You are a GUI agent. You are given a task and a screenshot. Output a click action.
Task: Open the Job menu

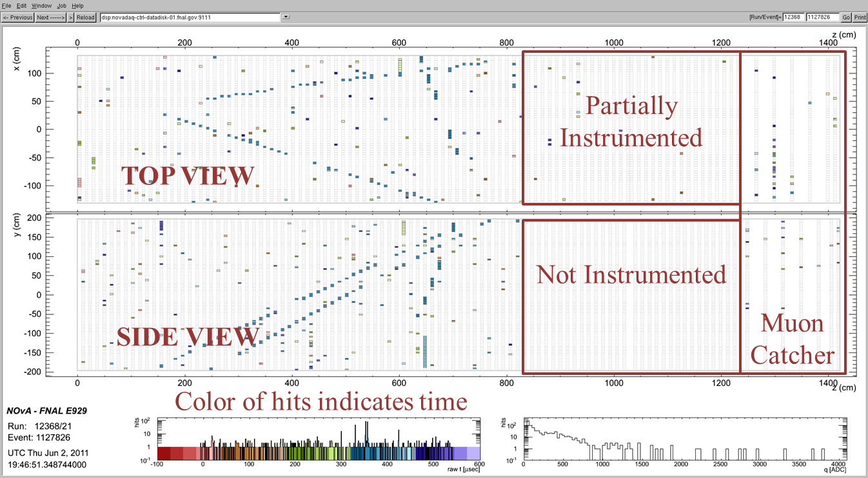tap(62, 5)
